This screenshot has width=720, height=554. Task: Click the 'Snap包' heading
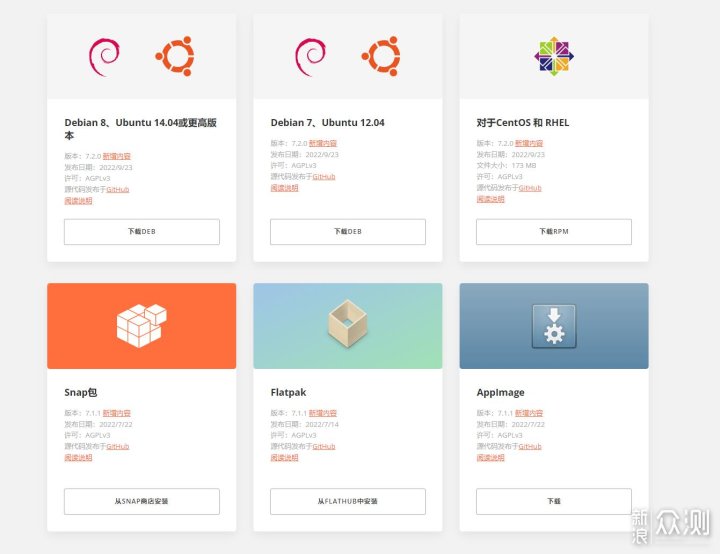click(x=81, y=392)
